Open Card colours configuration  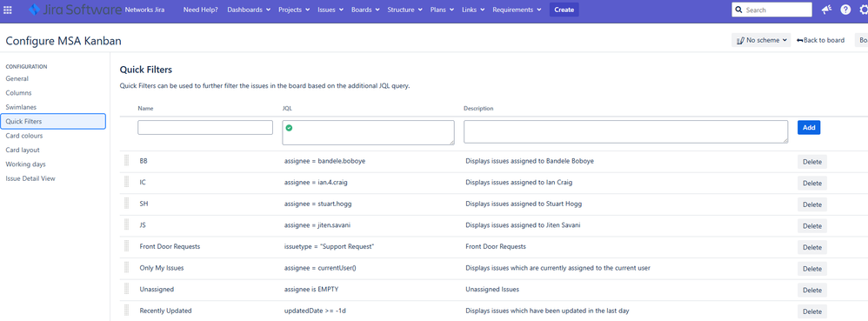point(24,136)
